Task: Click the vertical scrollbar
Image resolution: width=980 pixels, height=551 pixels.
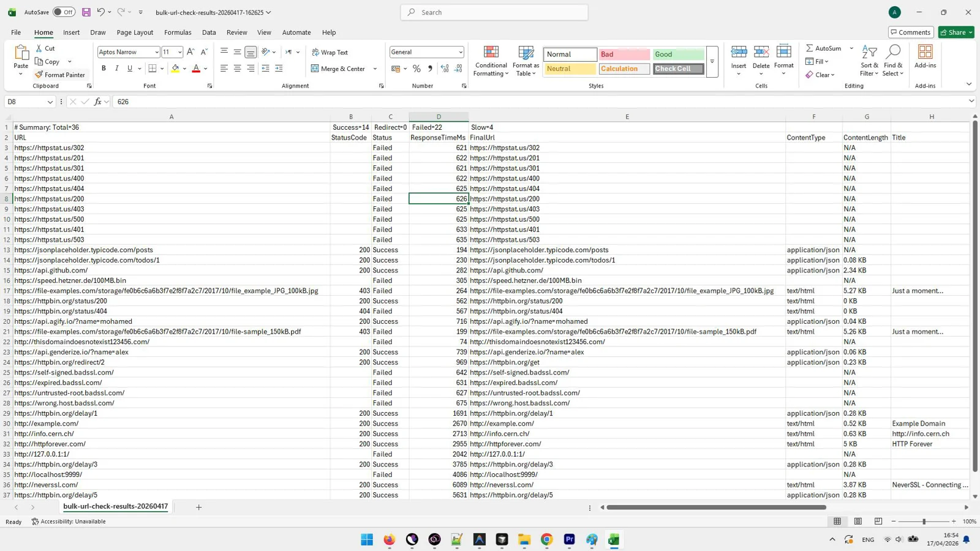Action: (974, 297)
